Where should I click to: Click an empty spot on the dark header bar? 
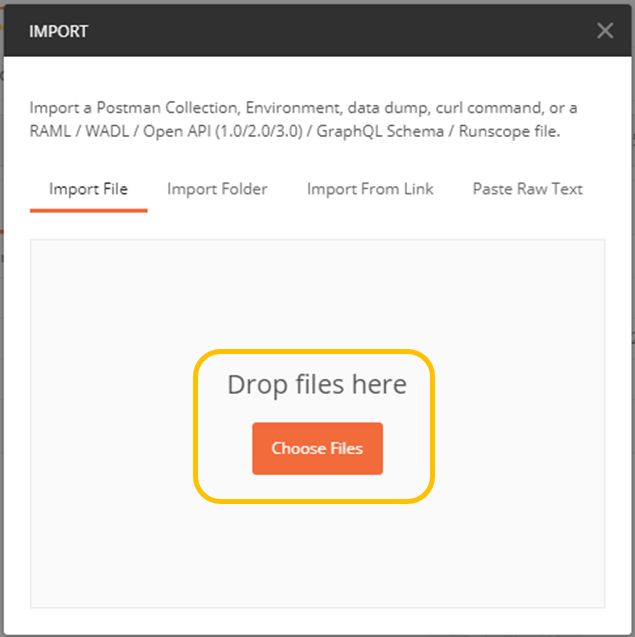click(x=325, y=31)
